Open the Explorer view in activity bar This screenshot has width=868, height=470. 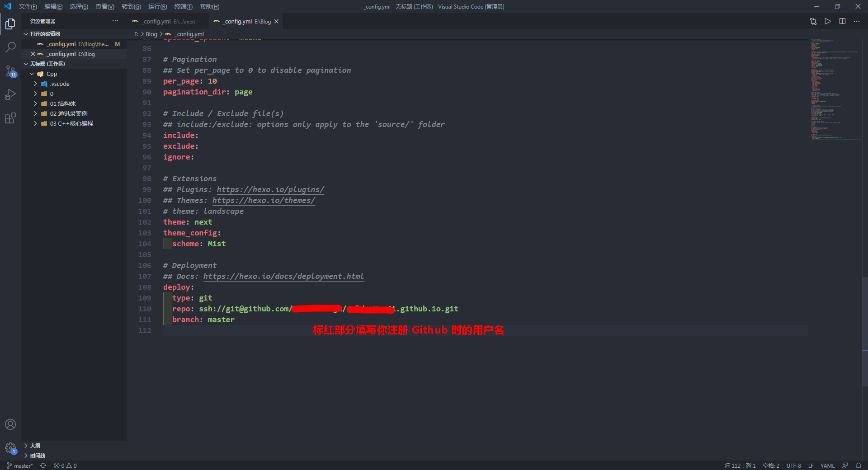(10, 24)
